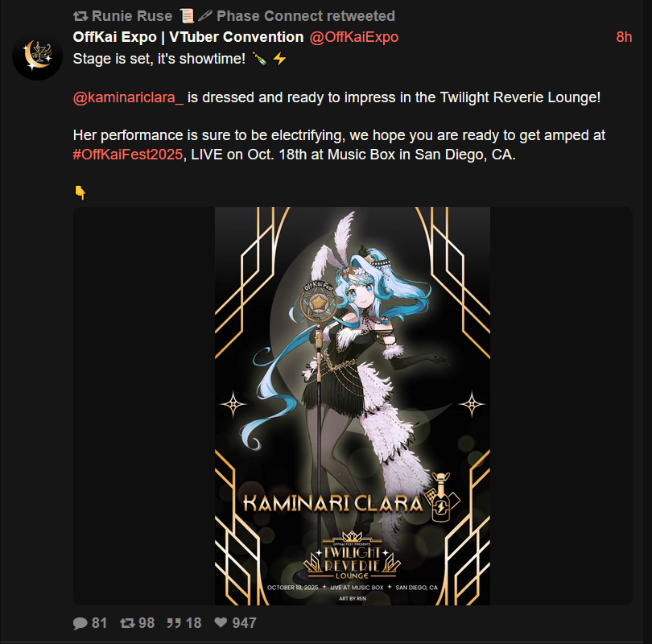Screen dimensions: 652x644
Task: Click the 8h timestamp link
Action: [x=624, y=37]
